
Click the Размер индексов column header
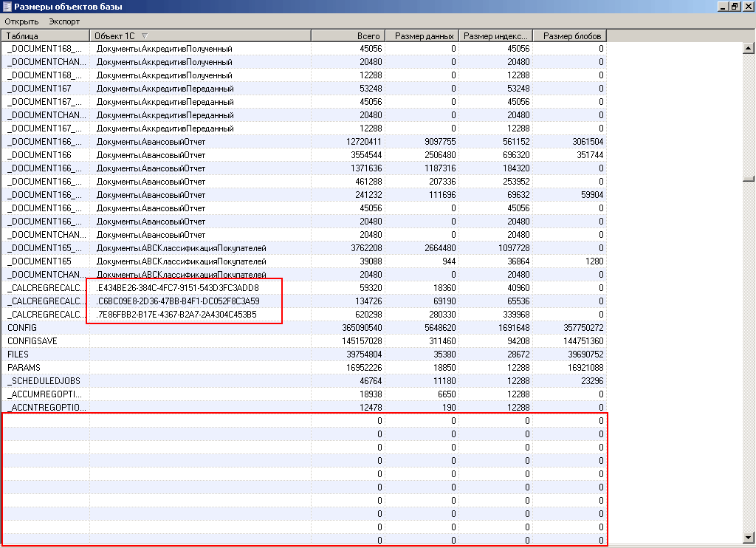coord(495,35)
